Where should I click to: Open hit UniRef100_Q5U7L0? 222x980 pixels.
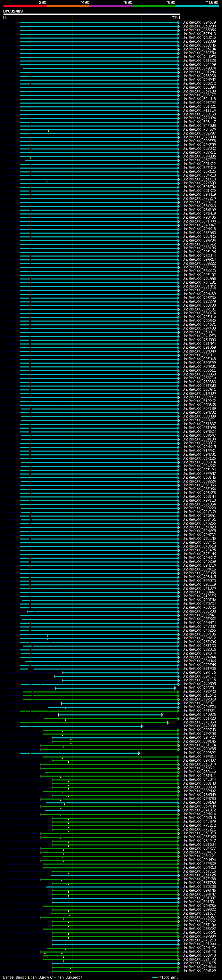199,38
